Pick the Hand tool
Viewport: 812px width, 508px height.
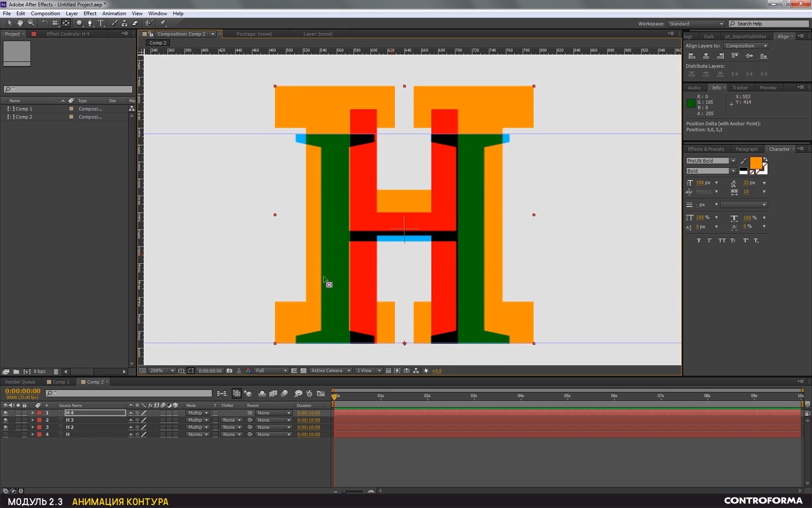(20, 23)
